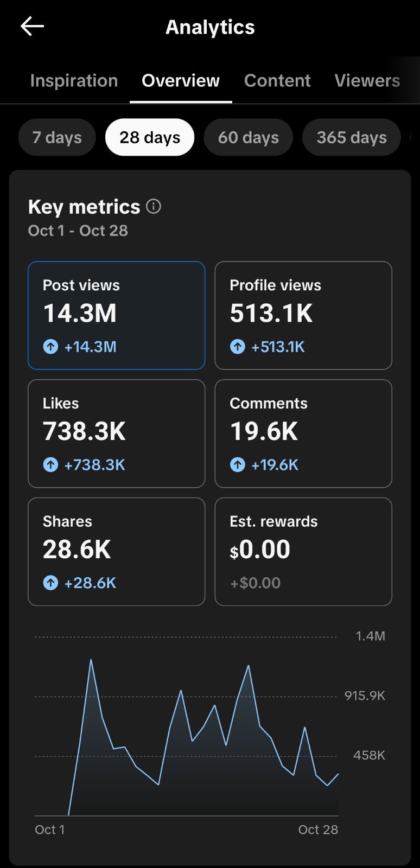Switch to the Content tab
Viewport: 420px width, 868px height.
click(277, 80)
